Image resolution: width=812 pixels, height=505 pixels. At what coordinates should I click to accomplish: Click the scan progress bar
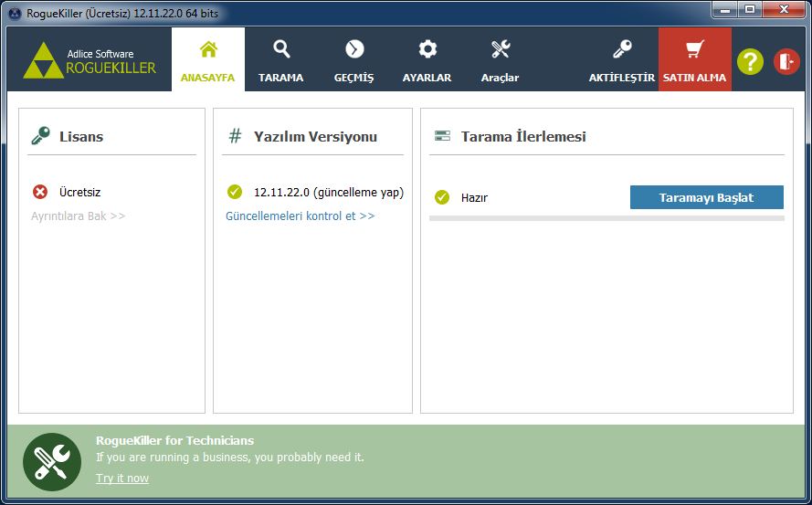(x=606, y=218)
